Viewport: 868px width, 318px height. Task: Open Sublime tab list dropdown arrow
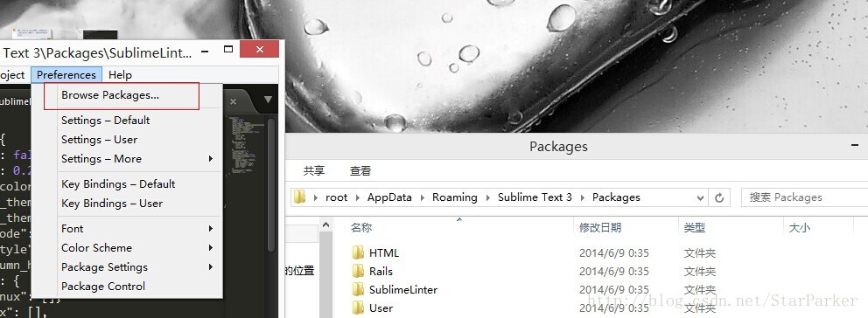pyautogui.click(x=269, y=100)
